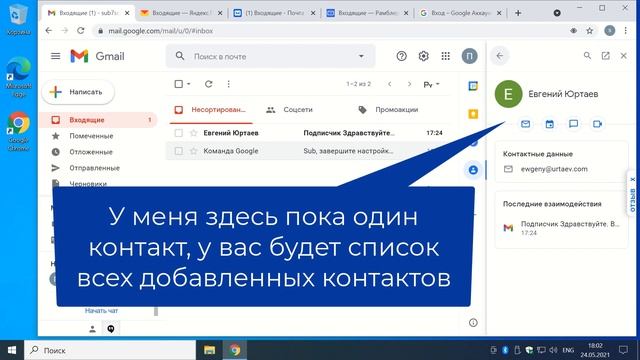
Task: Tick checkbox for Команда Google email
Action: (x=178, y=151)
